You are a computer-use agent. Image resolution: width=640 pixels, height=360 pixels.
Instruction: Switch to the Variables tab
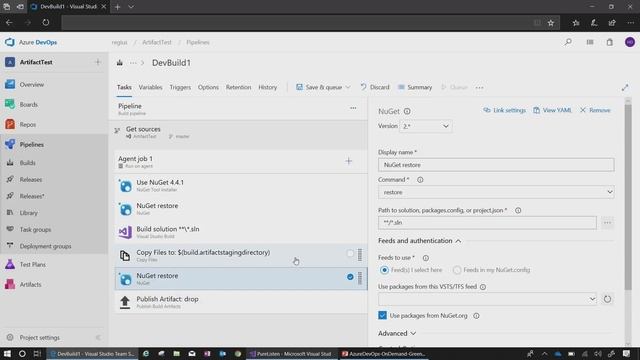tap(150, 87)
